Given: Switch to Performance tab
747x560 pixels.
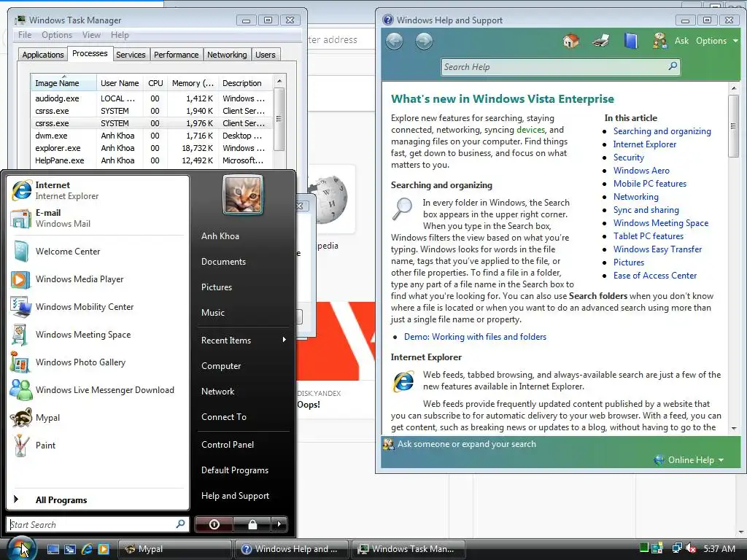Looking at the screenshot, I should click(177, 55).
